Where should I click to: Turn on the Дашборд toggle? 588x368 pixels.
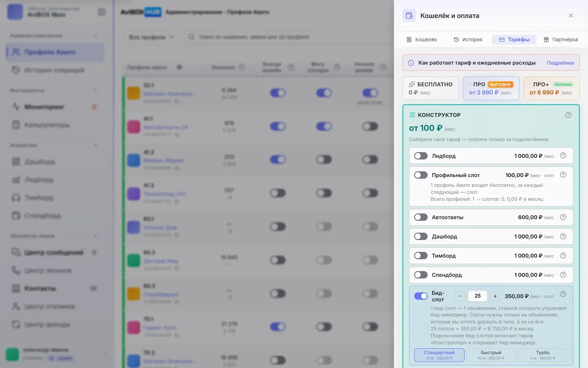[x=421, y=237]
